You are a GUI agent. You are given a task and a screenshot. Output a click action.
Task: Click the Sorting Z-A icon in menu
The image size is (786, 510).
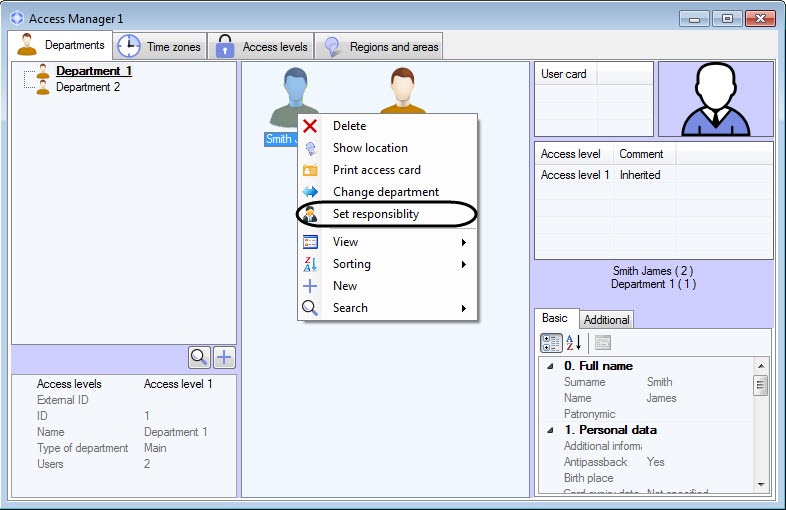coord(310,264)
